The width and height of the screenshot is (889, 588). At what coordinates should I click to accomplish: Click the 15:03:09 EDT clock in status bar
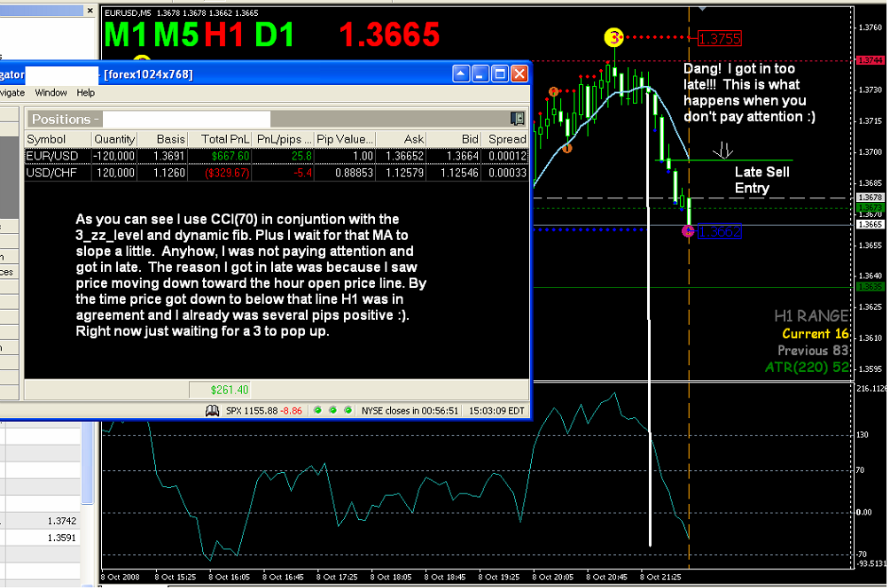(x=496, y=411)
